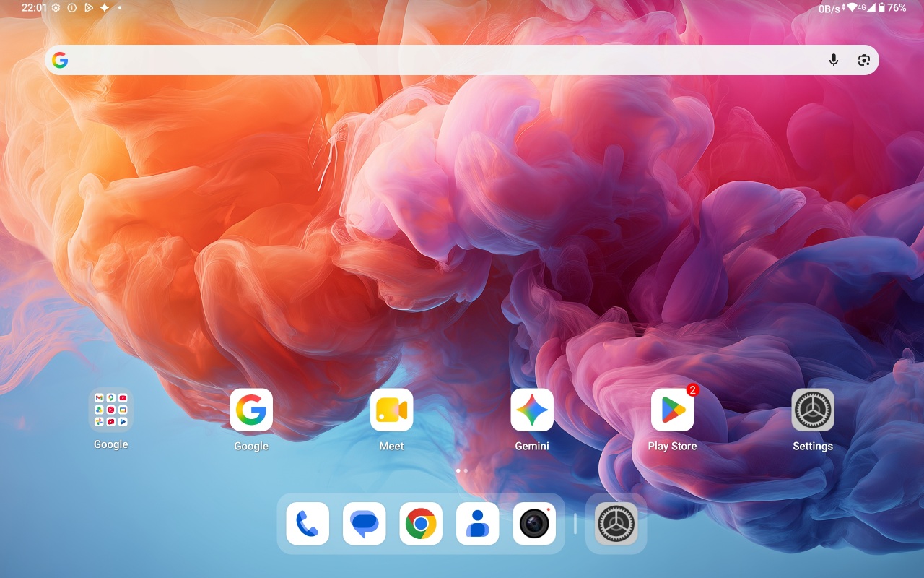Tap the info circle notification icon
The width and height of the screenshot is (924, 578).
[x=71, y=8]
